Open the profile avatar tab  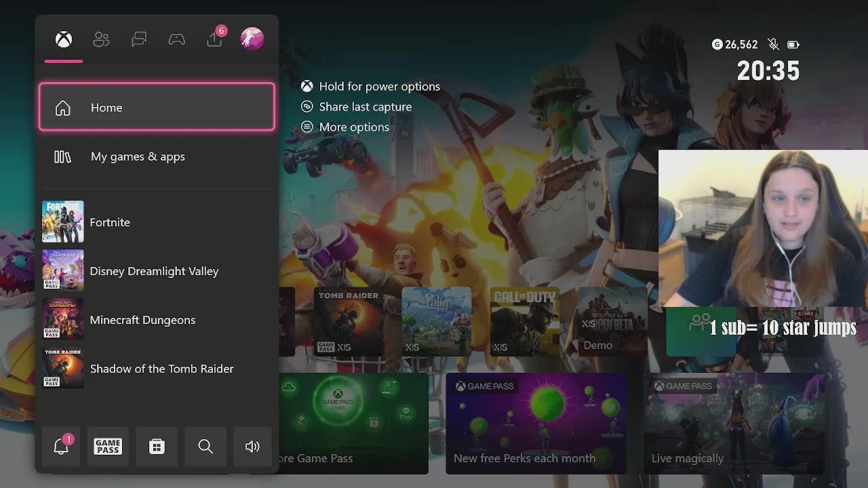click(252, 39)
